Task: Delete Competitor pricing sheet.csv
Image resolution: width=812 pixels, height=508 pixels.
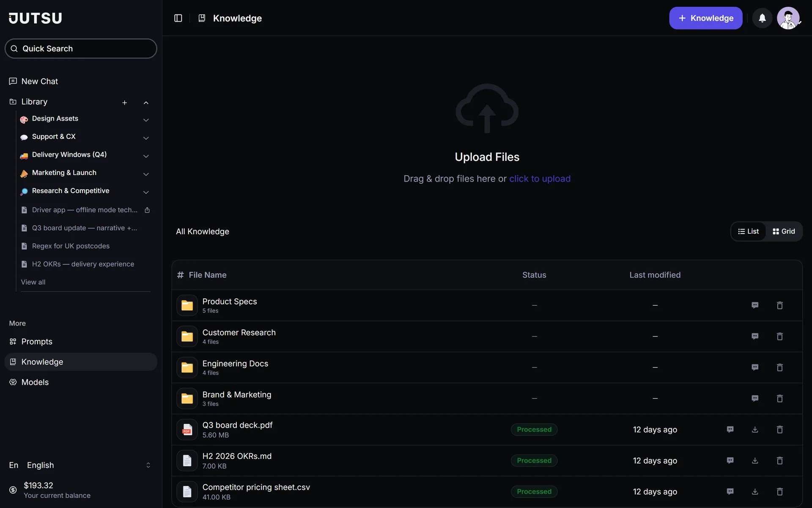Action: pos(780,491)
